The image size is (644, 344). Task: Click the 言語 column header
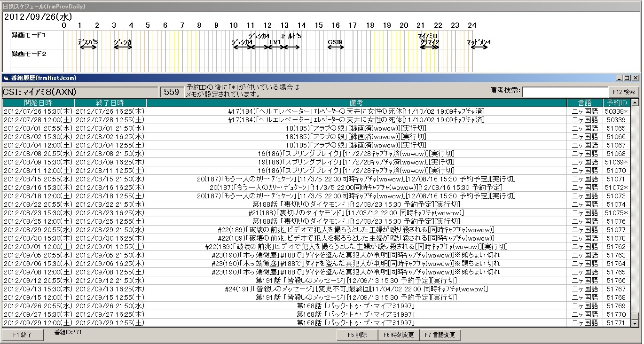tap(585, 103)
